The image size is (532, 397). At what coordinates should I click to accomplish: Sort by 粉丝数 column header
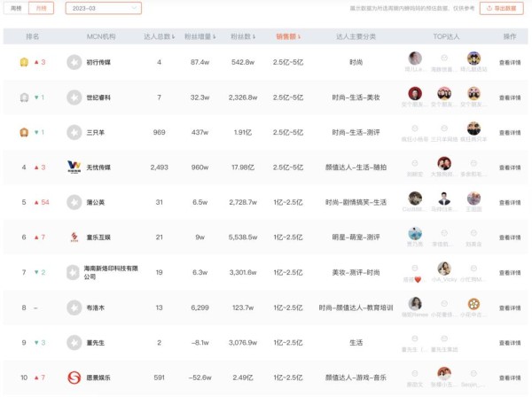242,36
